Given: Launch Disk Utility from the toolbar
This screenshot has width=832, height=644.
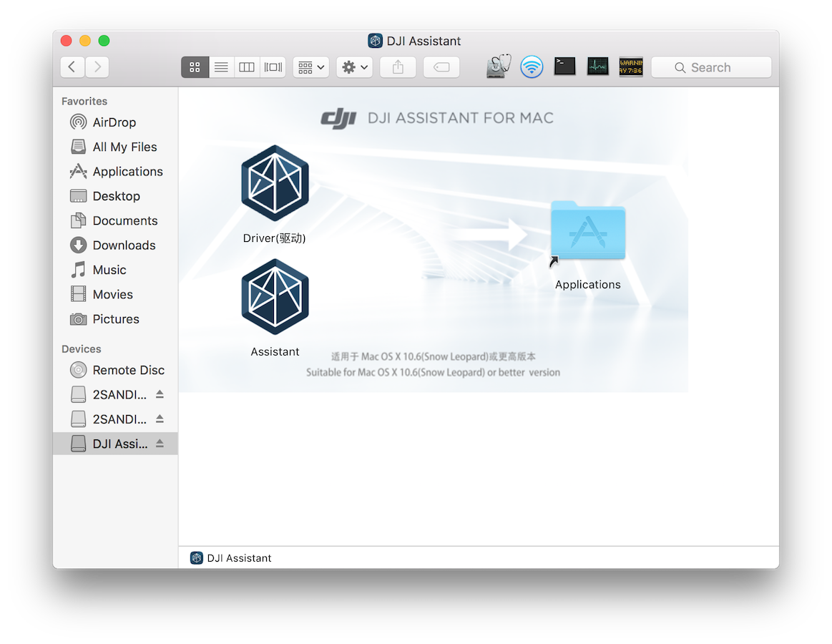Looking at the screenshot, I should click(498, 67).
